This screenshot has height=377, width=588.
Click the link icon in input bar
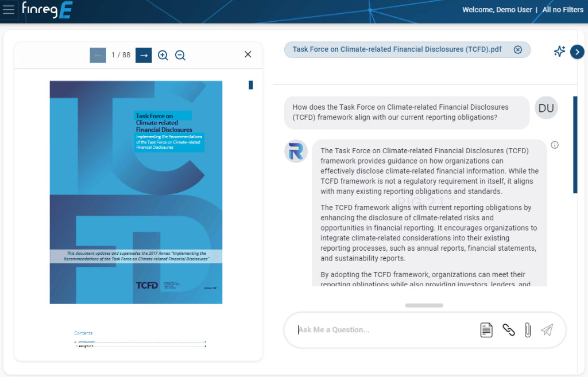tap(509, 330)
